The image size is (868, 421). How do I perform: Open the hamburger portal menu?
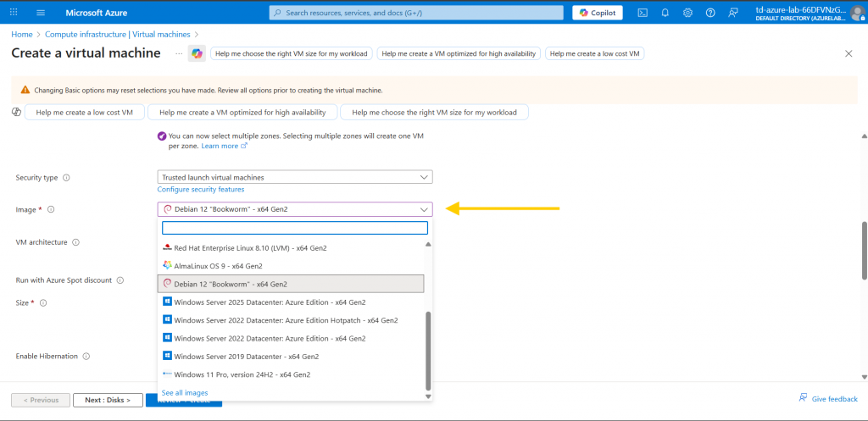click(x=41, y=12)
